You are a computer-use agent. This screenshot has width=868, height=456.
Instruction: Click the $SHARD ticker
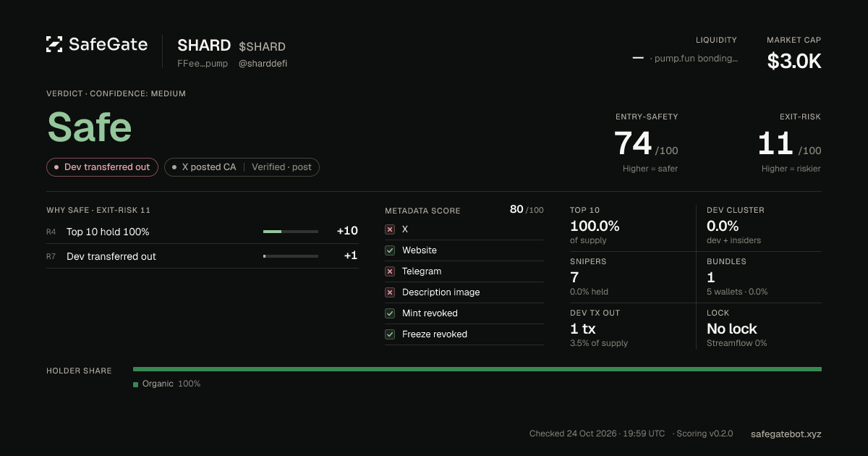[262, 46]
